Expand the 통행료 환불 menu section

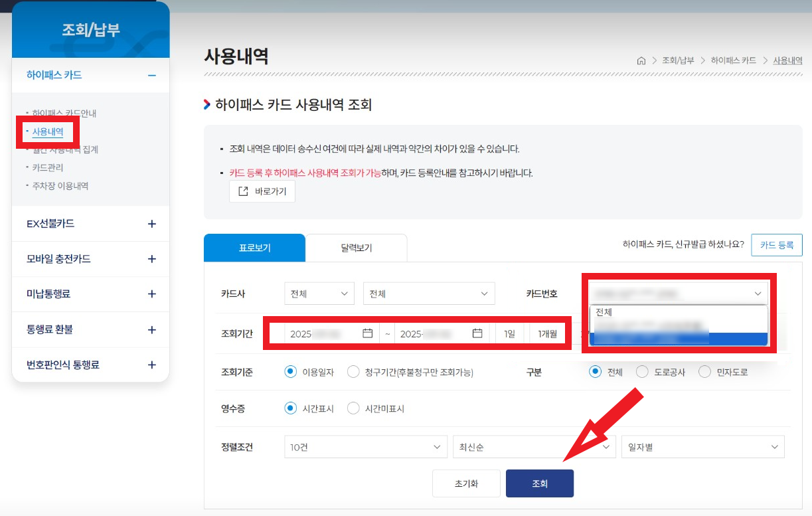coord(152,330)
